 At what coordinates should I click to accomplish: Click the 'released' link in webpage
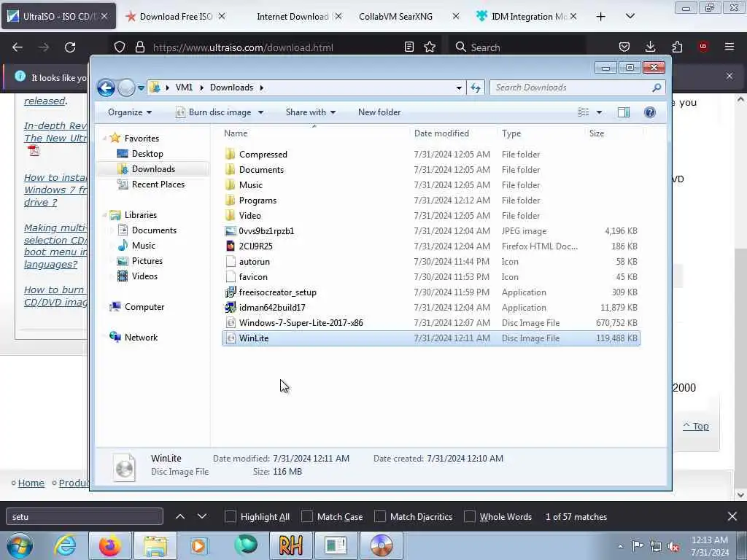(x=44, y=101)
